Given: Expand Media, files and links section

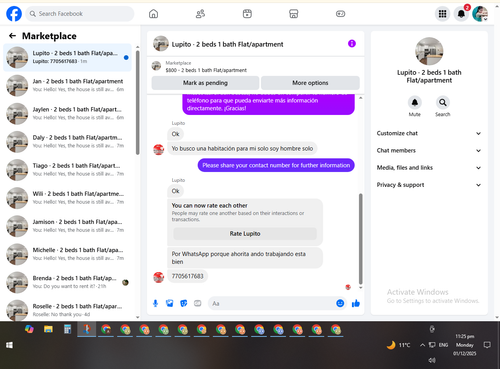Looking at the screenshot, I should tap(429, 168).
